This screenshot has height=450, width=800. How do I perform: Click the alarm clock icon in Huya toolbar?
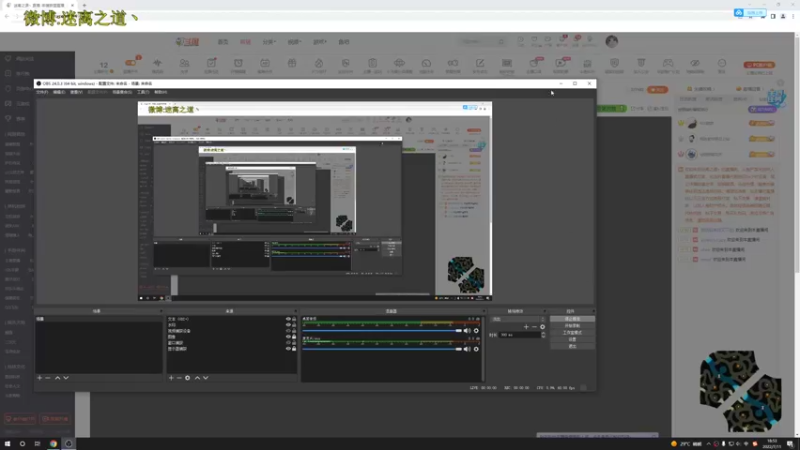coord(238,63)
